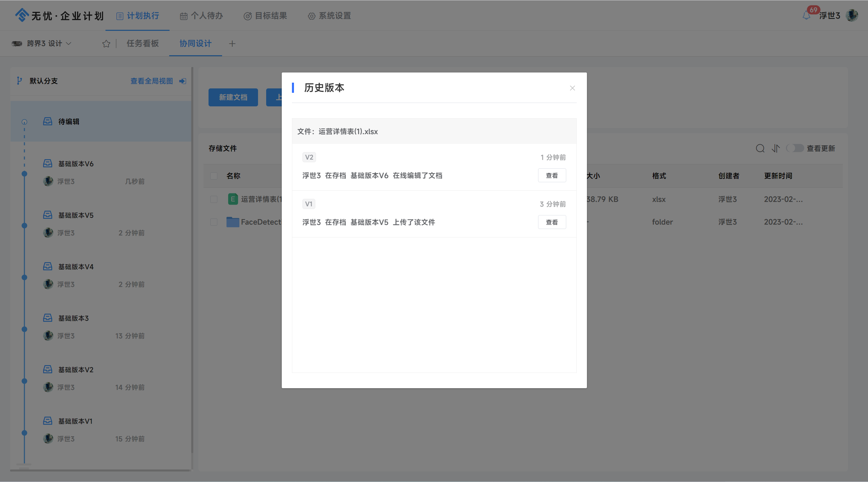Check the select-all header checkbox
This screenshot has height=482, width=868.
click(x=214, y=176)
